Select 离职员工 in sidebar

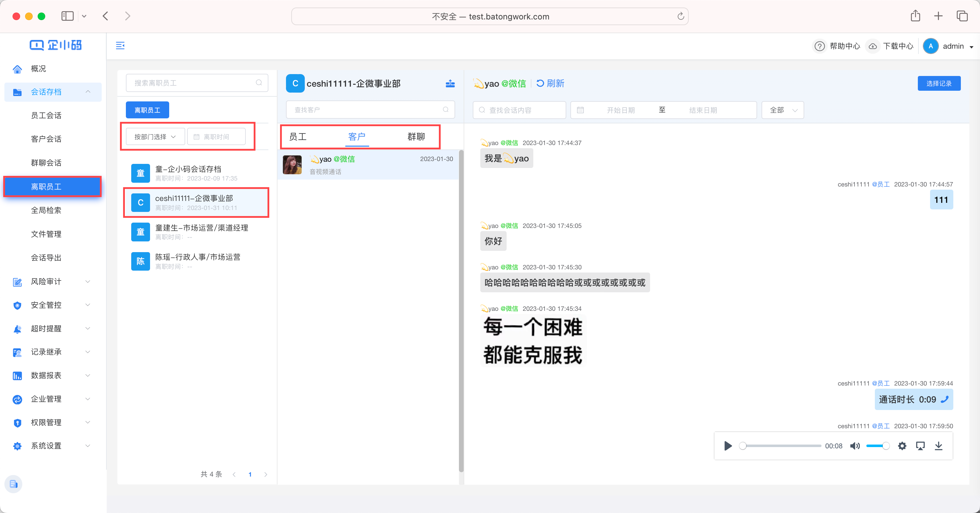53,187
